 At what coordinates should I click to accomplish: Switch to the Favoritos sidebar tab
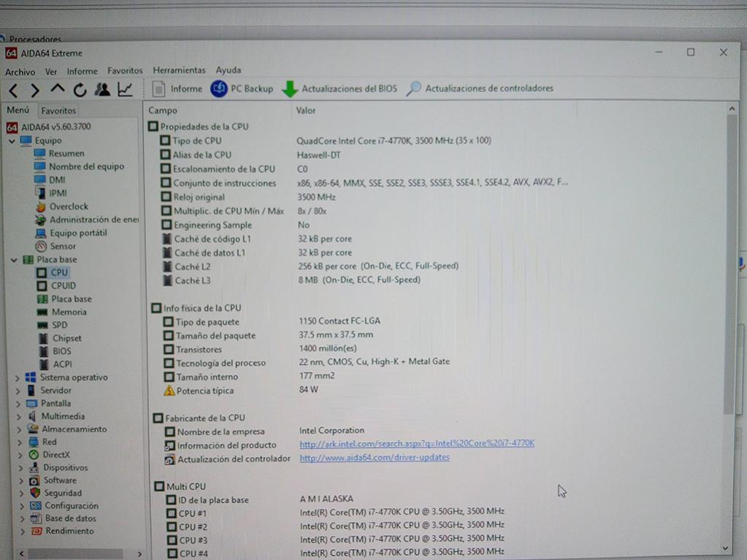[x=58, y=110]
